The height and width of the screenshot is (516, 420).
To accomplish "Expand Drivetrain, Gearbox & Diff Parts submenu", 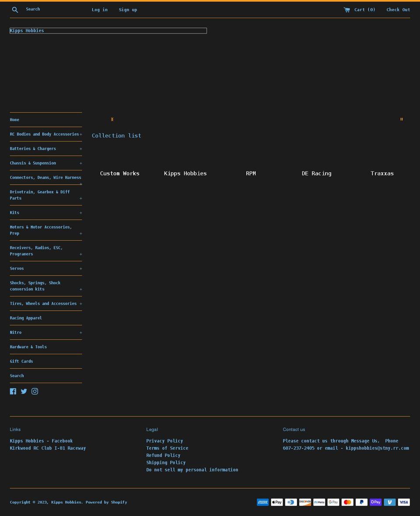I will click(80, 198).
